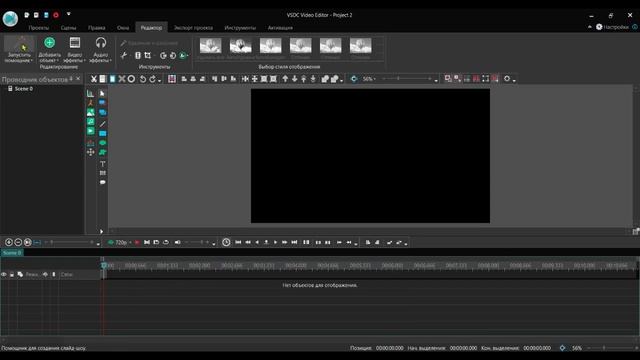Switch to the Правка tab
This screenshot has width=640, height=360.
click(x=97, y=28)
